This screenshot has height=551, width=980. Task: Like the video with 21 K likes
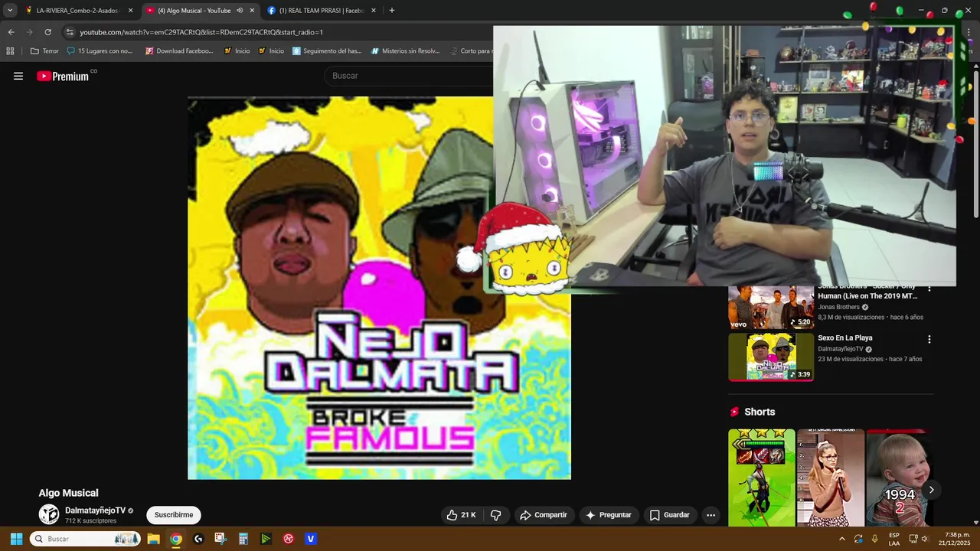click(x=462, y=515)
